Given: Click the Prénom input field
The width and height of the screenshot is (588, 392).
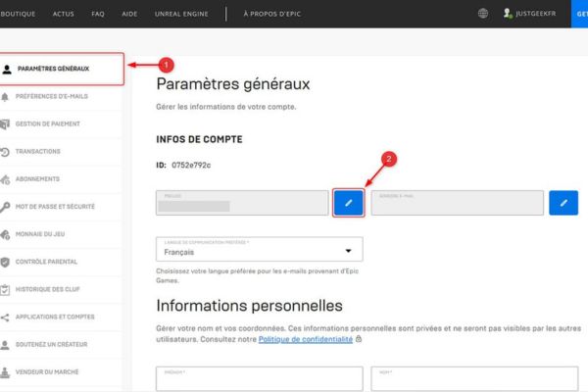Looking at the screenshot, I should pos(260,379).
